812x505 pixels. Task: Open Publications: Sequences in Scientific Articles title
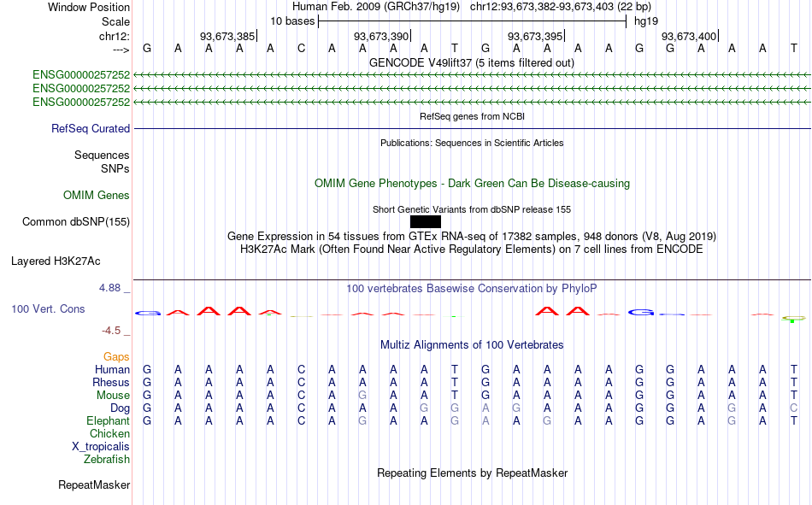[472, 143]
